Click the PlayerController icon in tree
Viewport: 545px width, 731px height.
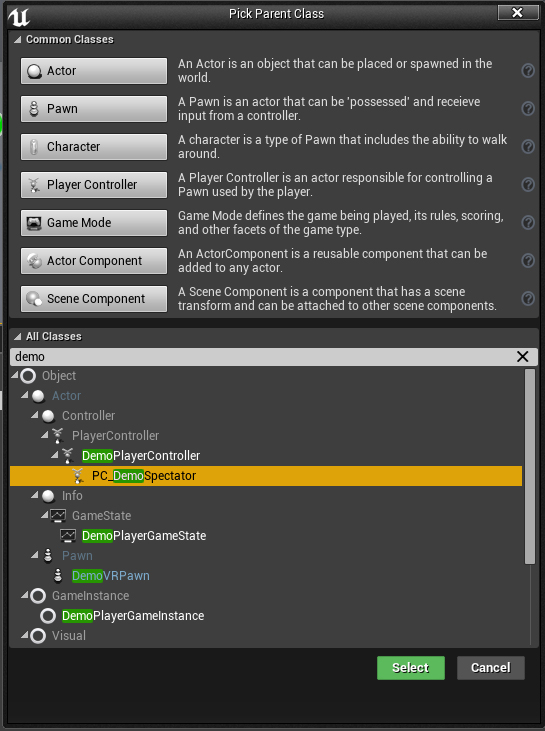(x=58, y=436)
